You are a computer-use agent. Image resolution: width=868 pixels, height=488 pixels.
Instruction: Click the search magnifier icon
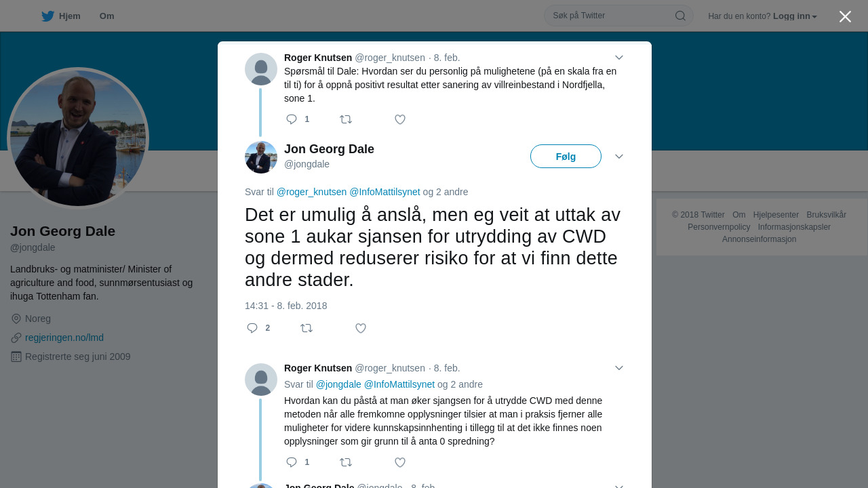pyautogui.click(x=680, y=16)
